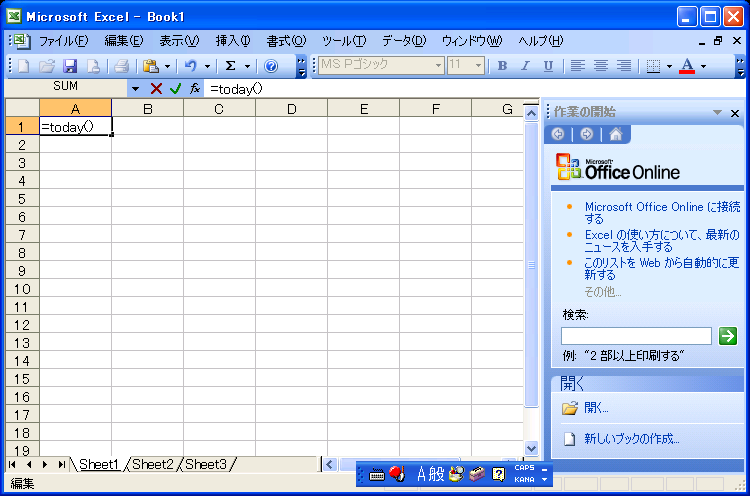Click Excel の使い方 news link
This screenshot has height=496, width=750.
[662, 241]
